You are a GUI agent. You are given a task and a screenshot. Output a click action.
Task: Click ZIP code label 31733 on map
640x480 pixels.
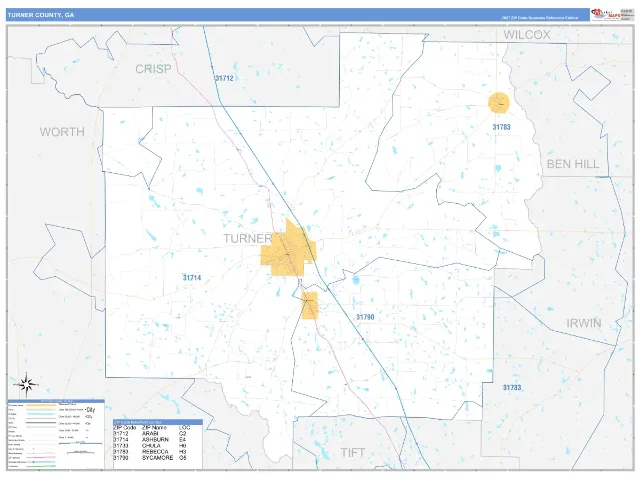click(x=512, y=387)
